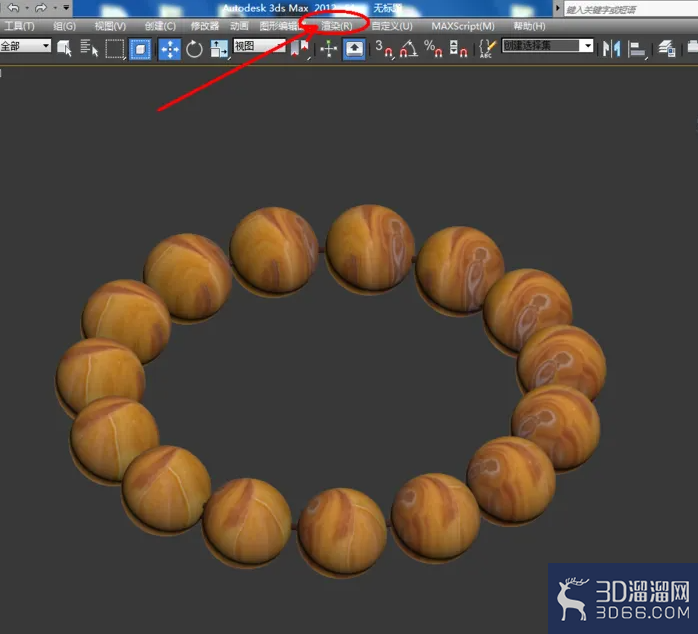Open the 视图 reference coordinate dropdown
The height and width of the screenshot is (634, 698).
pos(260,46)
